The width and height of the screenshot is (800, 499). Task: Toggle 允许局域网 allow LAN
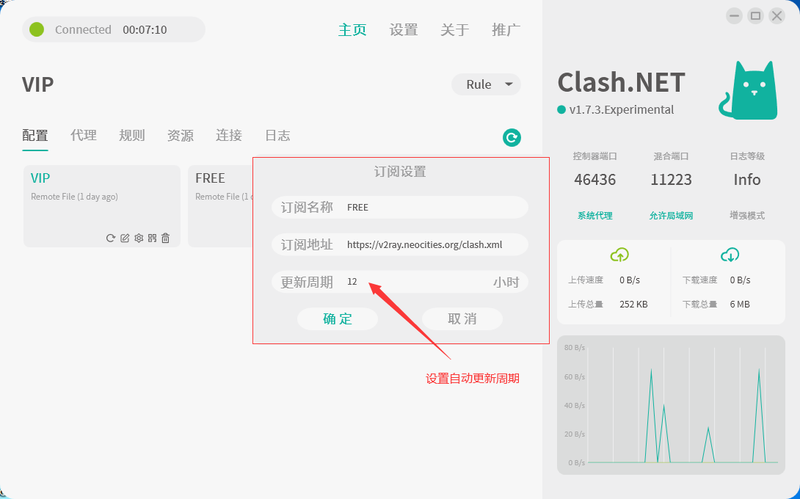[x=671, y=216]
